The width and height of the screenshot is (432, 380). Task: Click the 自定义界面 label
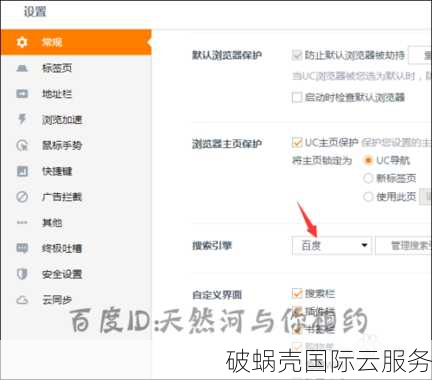[x=217, y=295]
